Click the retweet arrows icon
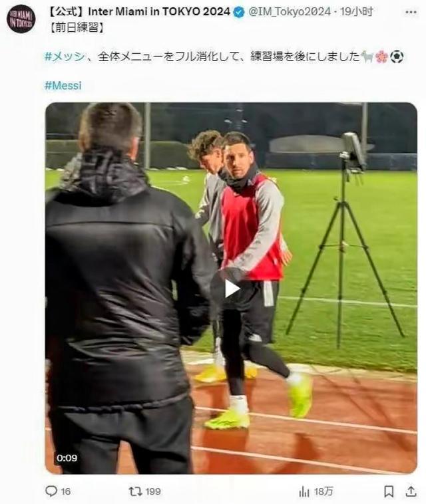Screen dimensions: 426x504 (135, 491)
